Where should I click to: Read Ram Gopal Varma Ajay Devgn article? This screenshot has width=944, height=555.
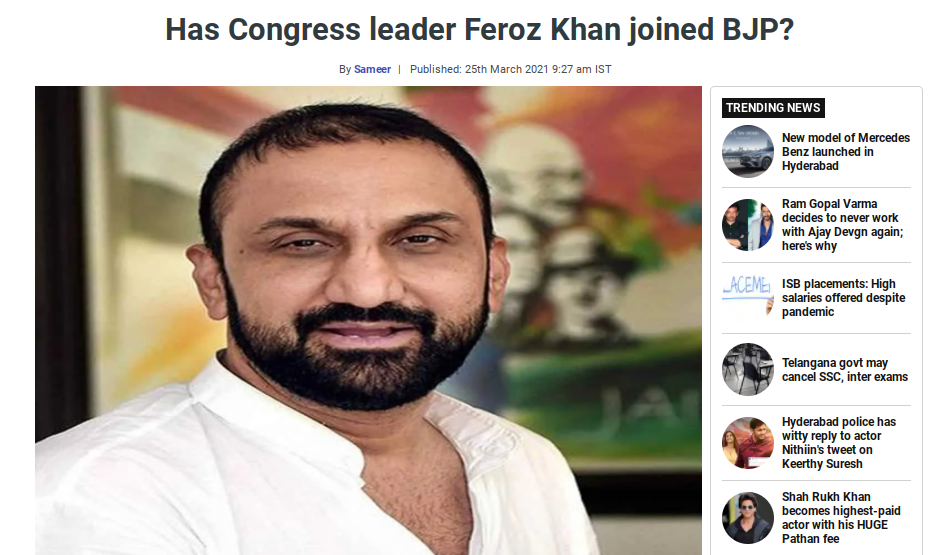(842, 225)
